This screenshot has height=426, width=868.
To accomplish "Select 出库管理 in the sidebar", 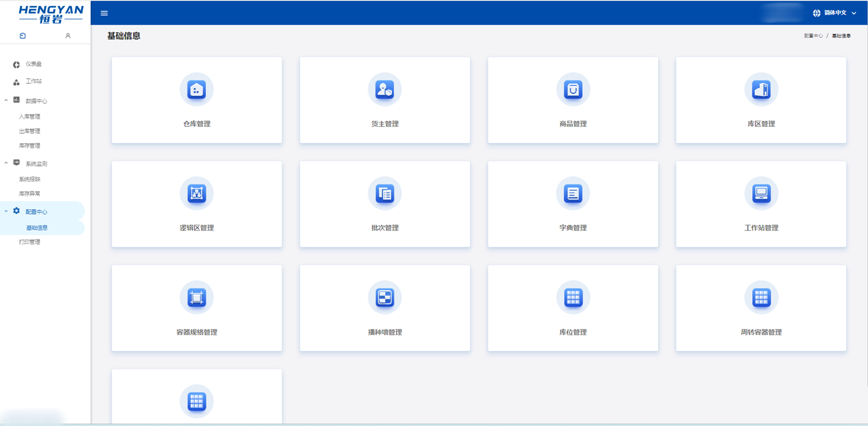I will pyautogui.click(x=29, y=131).
